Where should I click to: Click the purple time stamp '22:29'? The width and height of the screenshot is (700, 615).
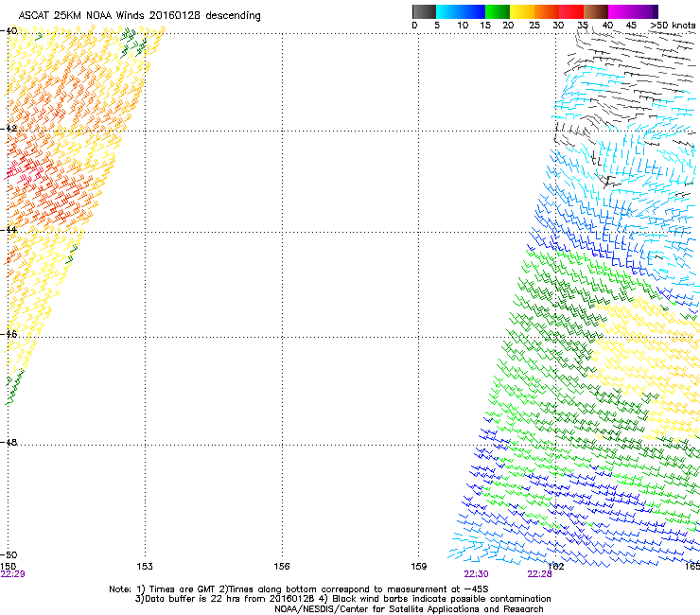[13, 574]
